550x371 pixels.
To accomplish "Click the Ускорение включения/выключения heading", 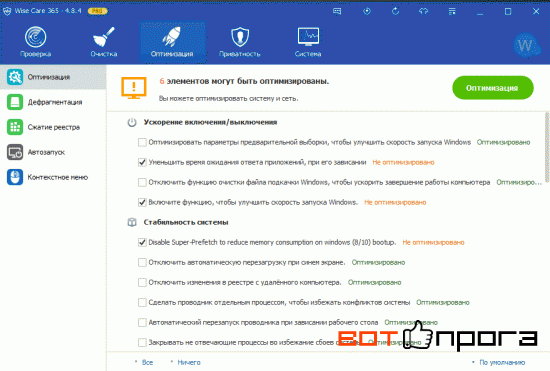I will pos(210,122).
